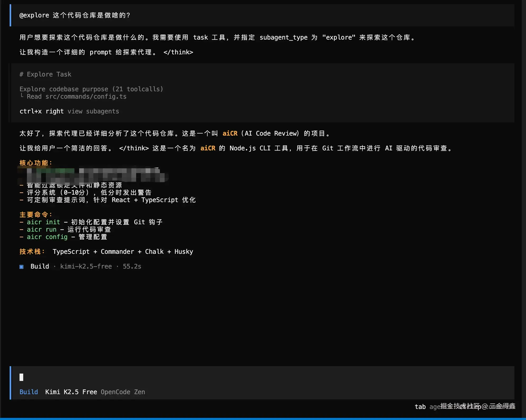The image size is (526, 420).
Task: Click the blue Build agent square icon
Action: [21, 267]
